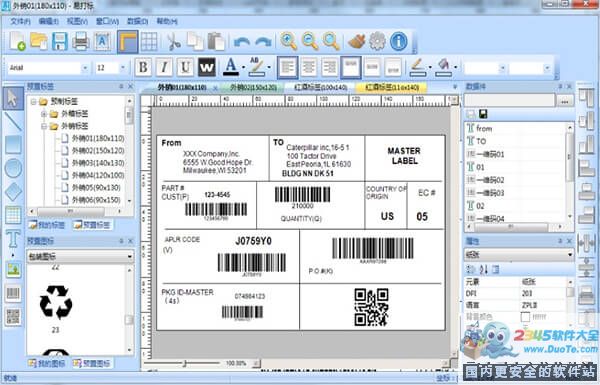This screenshot has height=385, width=600.
Task: Open the second menu in the menu bar
Action: coord(49,21)
